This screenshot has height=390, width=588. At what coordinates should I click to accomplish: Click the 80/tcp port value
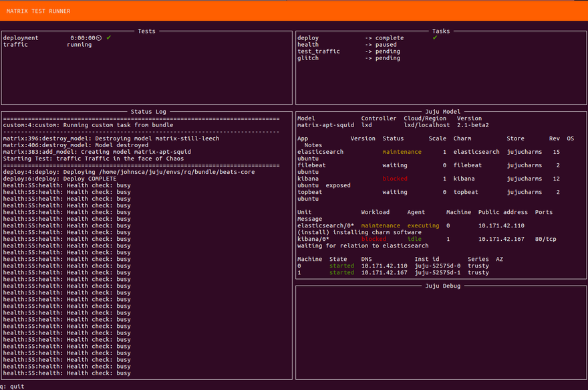pyautogui.click(x=546, y=239)
